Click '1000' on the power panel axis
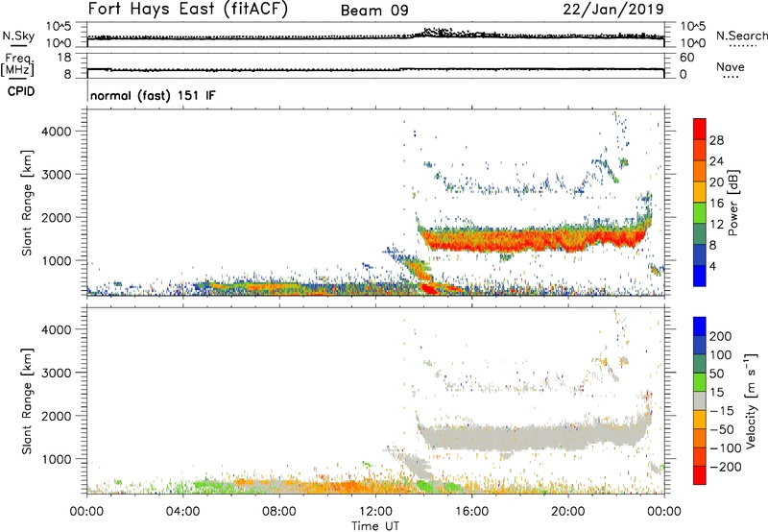Screen dimensions: 768x532 (57, 261)
